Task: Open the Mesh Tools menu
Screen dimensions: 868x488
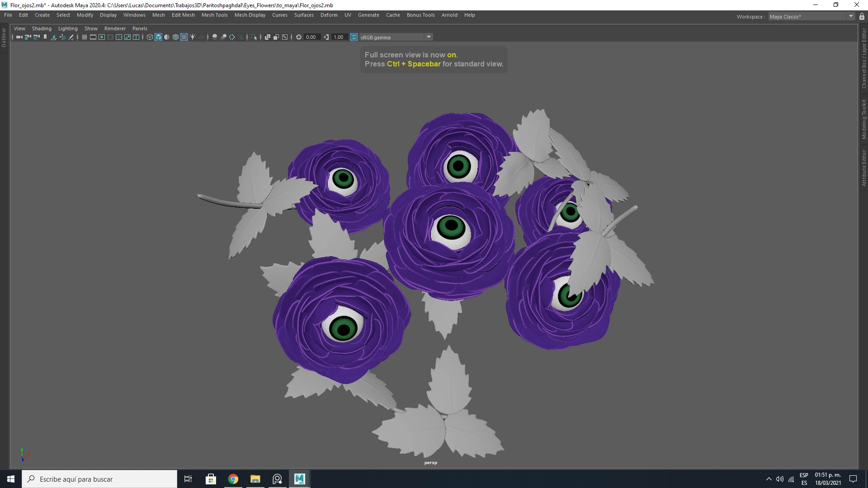Action: pyautogui.click(x=214, y=15)
